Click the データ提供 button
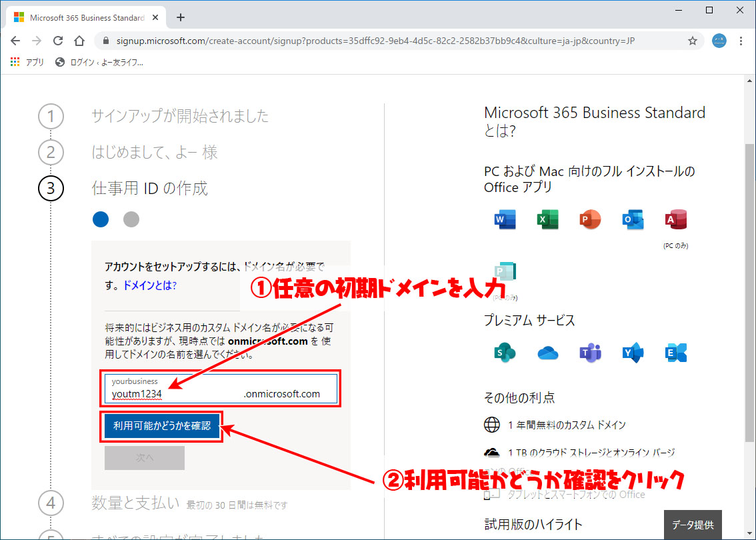Screen dimensions: 756x540 [x=693, y=525]
